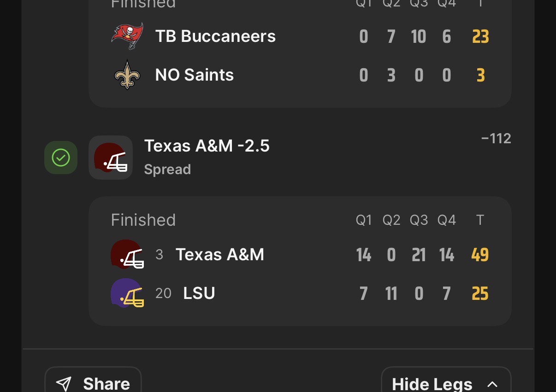Click the Buccaneers total score 23
Image resolution: width=556 pixels, height=392 pixels.
coord(480,36)
